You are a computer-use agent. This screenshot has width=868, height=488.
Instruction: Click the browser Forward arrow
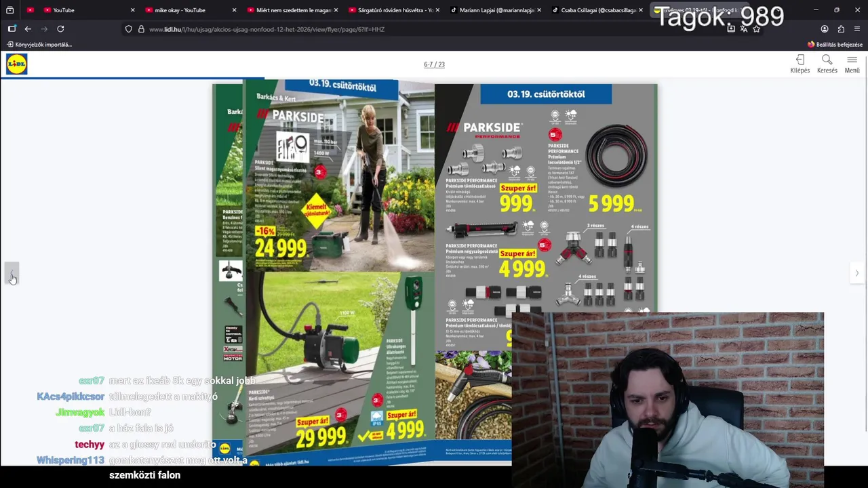(44, 29)
